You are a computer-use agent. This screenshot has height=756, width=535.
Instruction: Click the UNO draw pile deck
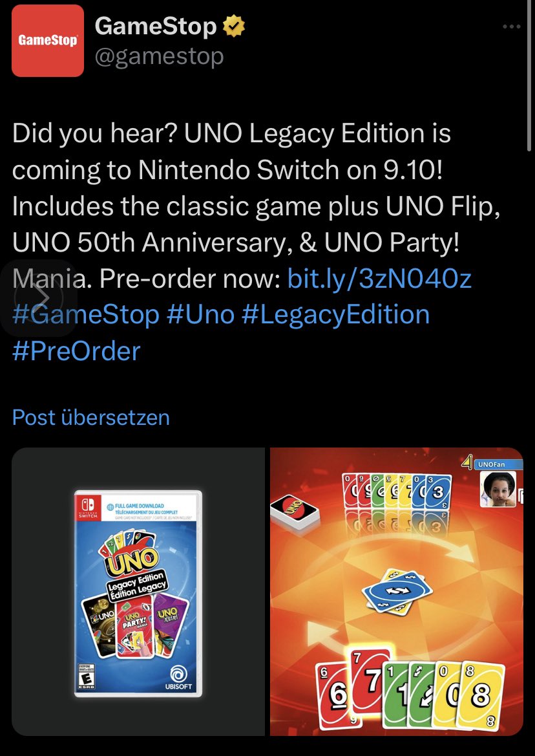point(295,513)
